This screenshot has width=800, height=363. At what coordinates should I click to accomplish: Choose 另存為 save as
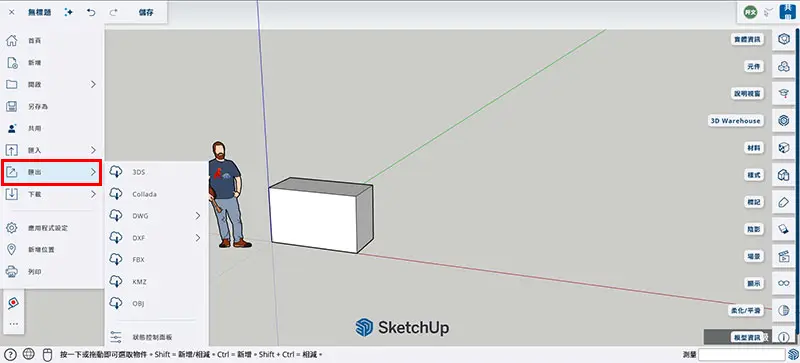click(x=52, y=106)
